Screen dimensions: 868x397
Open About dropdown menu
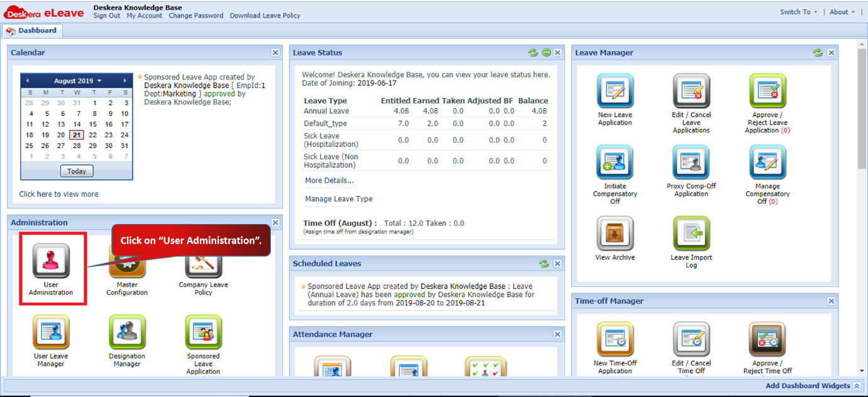click(842, 12)
